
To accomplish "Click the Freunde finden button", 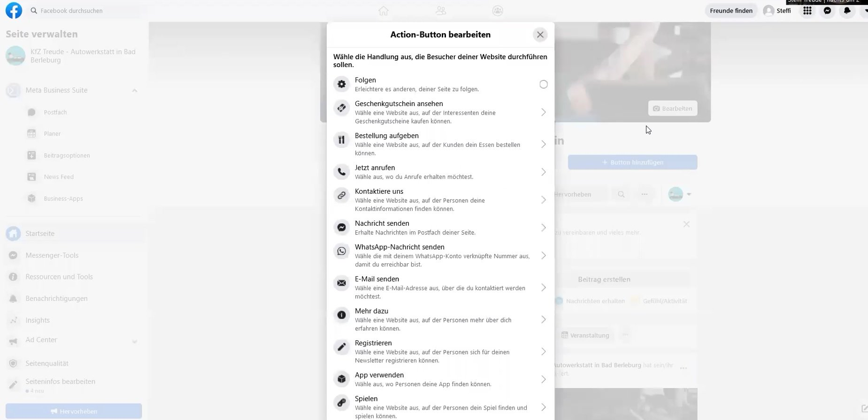I will 731,11.
